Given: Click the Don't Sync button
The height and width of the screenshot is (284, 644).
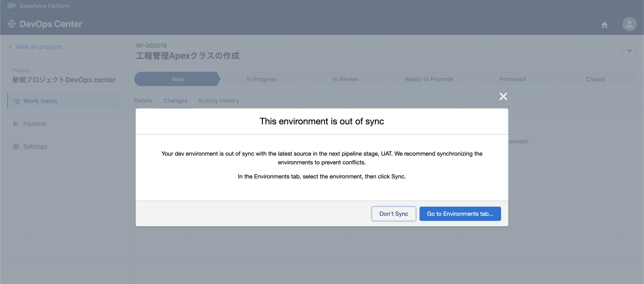Looking at the screenshot, I should coord(393,214).
